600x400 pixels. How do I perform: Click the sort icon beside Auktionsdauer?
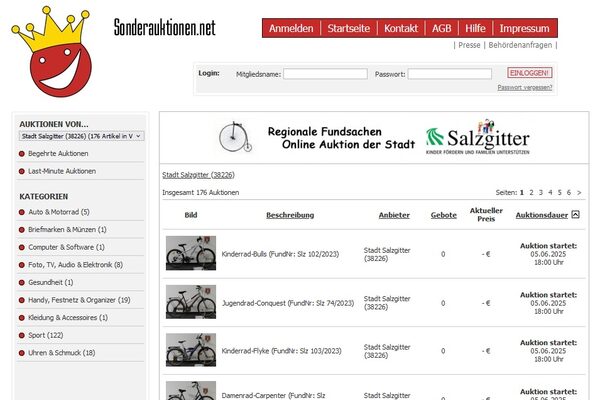(x=575, y=215)
